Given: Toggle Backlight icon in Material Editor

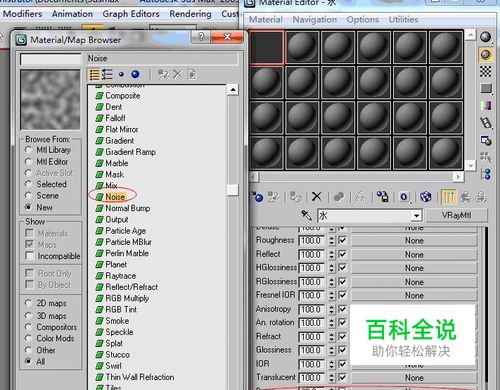Looking at the screenshot, I should [485, 54].
